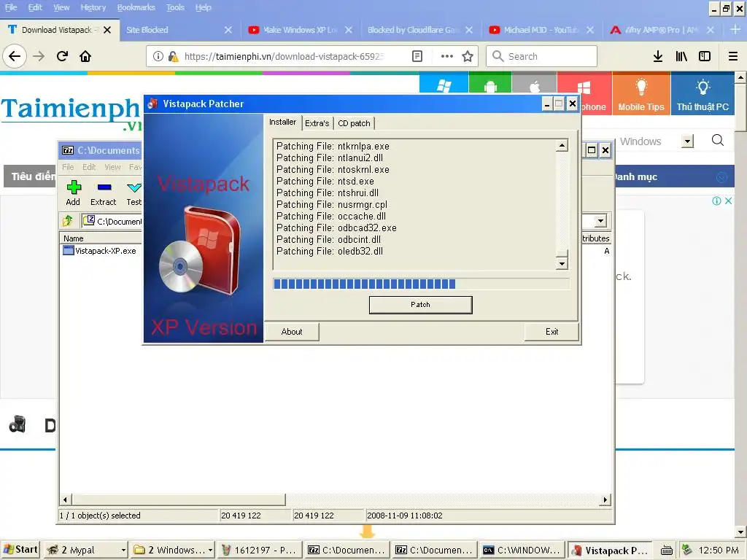
Task: Click log line Patching File: oledb32.dll
Action: coord(330,251)
